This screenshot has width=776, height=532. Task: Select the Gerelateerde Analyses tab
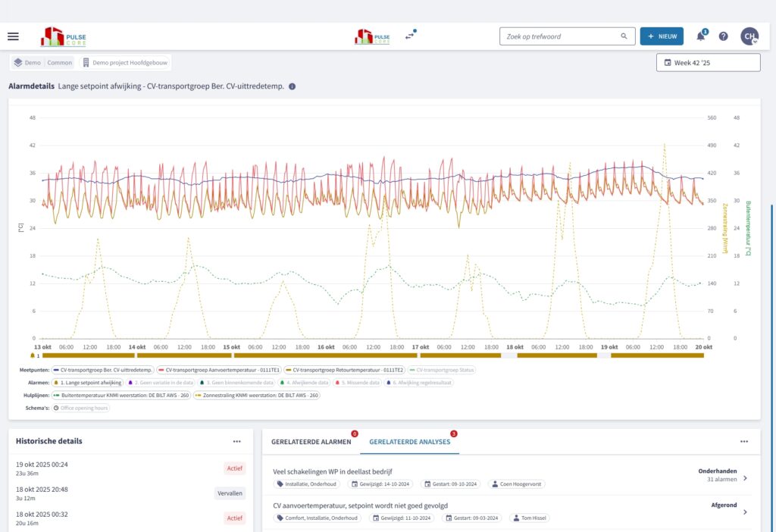tap(409, 441)
